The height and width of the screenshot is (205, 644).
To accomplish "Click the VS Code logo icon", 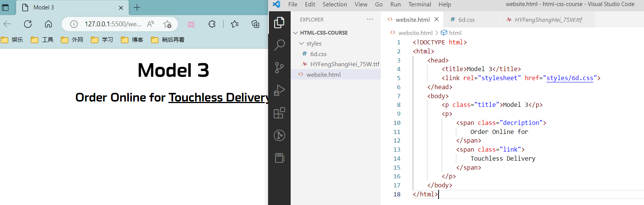I will click(x=276, y=5).
